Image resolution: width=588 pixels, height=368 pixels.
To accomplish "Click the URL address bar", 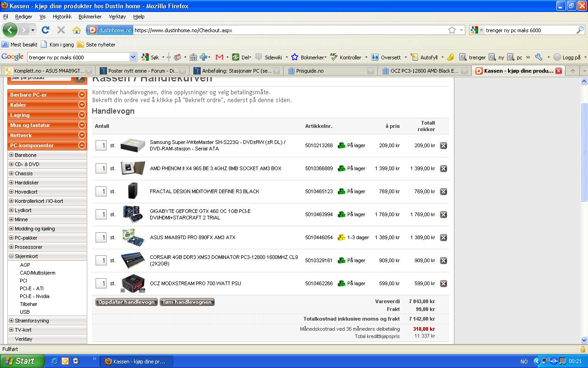I will click(x=289, y=30).
